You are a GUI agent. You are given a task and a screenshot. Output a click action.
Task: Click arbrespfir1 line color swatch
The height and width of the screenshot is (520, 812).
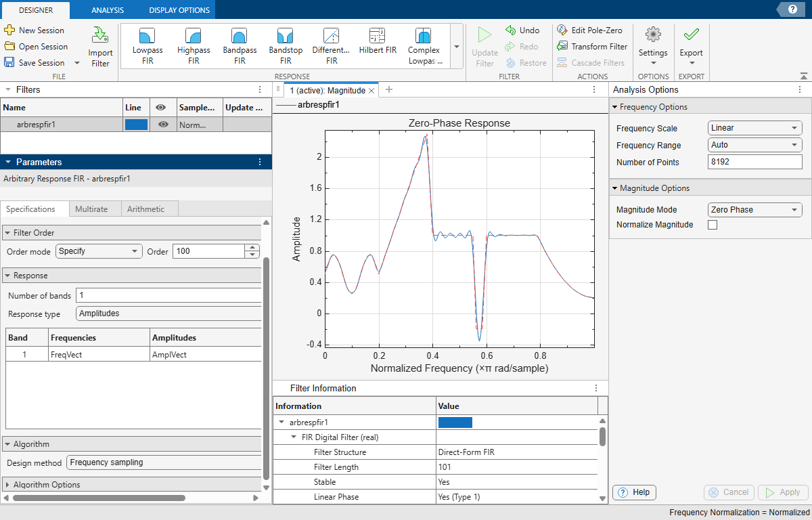(136, 125)
